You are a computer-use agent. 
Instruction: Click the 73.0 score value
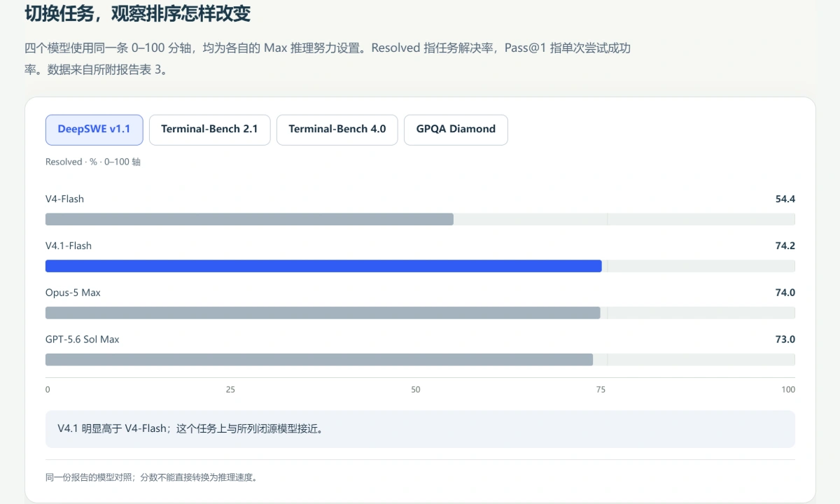[785, 339]
